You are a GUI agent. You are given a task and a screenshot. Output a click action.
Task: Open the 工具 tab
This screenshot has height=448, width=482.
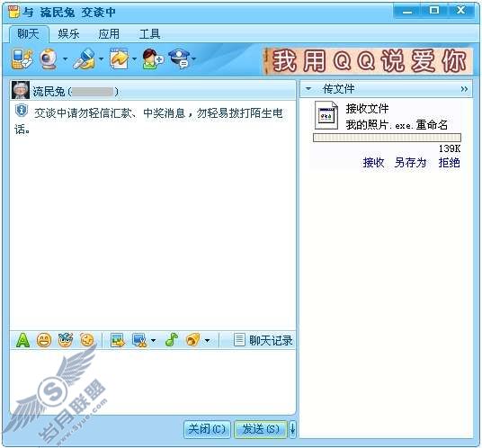(149, 34)
